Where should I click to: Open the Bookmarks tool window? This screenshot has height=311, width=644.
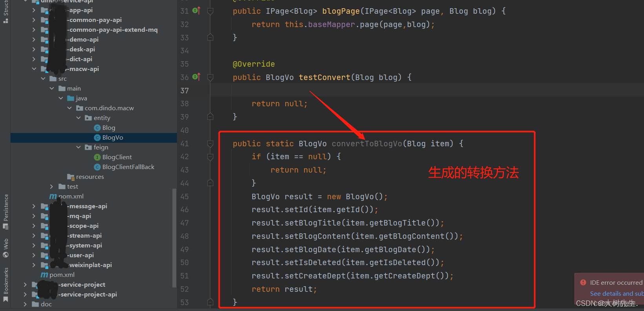[5, 284]
